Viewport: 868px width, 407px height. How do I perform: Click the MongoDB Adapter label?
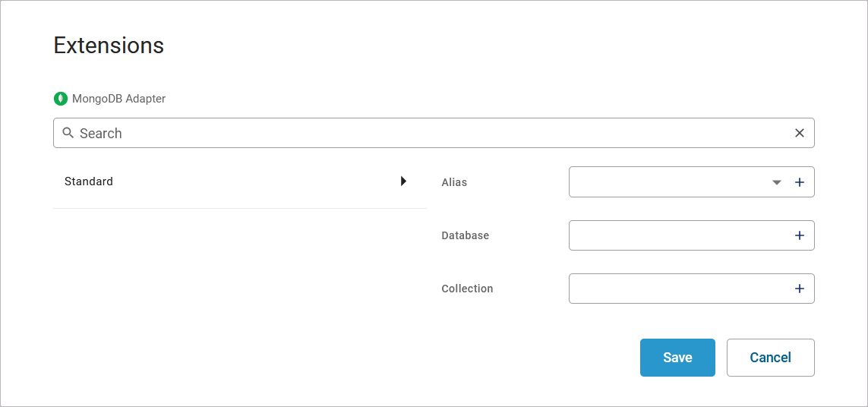tap(118, 99)
